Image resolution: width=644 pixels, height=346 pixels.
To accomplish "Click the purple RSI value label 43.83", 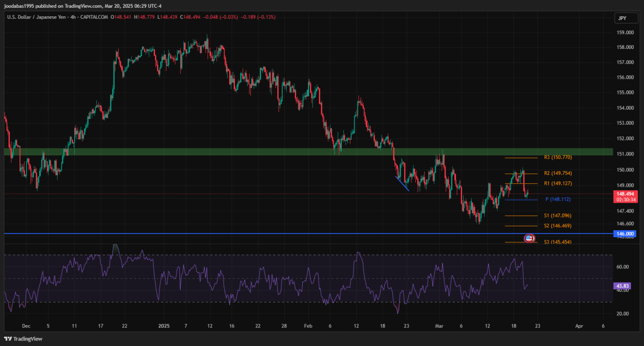I will [622, 286].
